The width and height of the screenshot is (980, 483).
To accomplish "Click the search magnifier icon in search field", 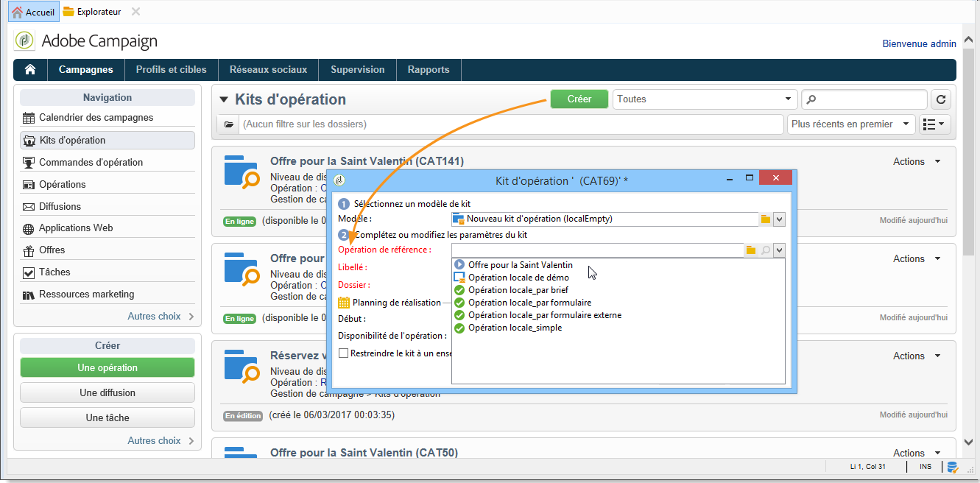I will pos(811,99).
